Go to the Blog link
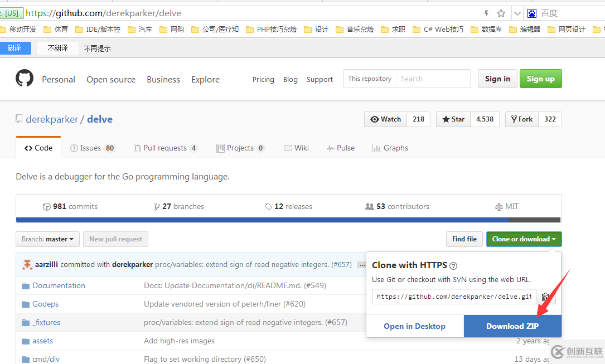 coord(290,79)
